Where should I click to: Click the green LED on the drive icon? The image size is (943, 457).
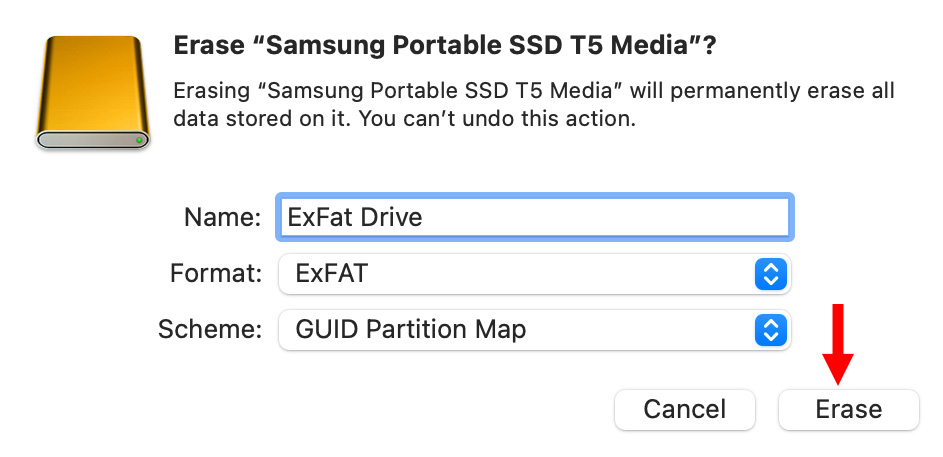point(139,141)
